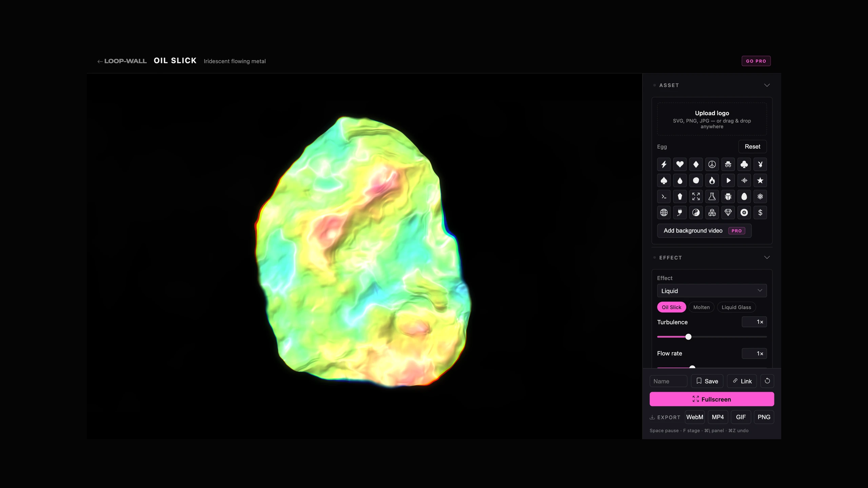This screenshot has width=868, height=488.
Task: Export as GIF
Action: (x=741, y=417)
